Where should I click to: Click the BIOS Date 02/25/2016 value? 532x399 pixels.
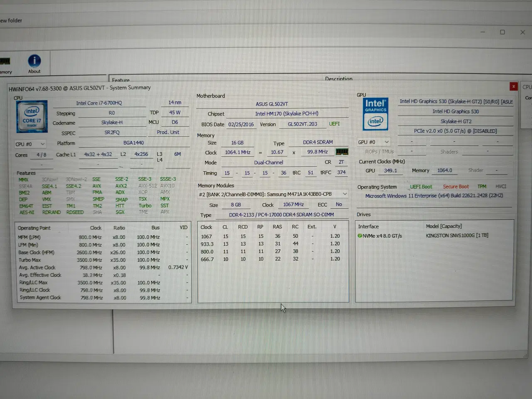click(241, 124)
